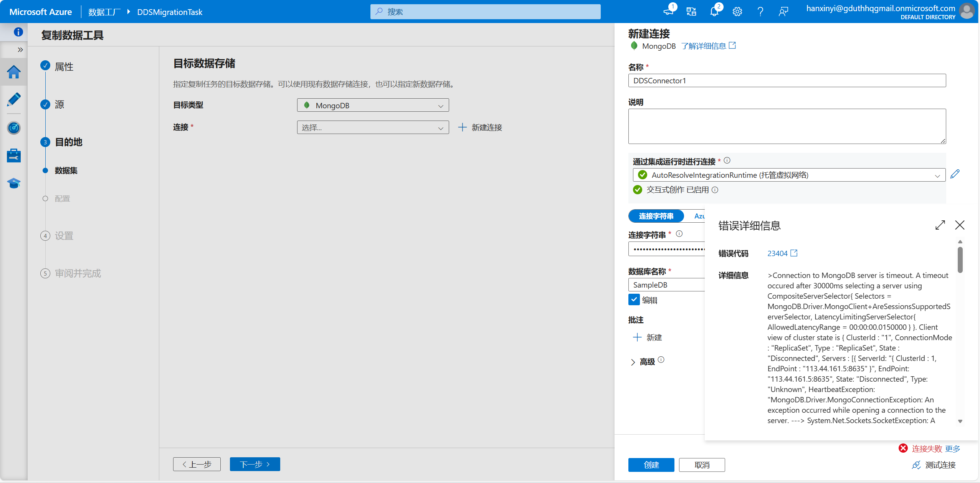980x483 pixels.
Task: Click the notifications bell icon
Action: click(714, 12)
